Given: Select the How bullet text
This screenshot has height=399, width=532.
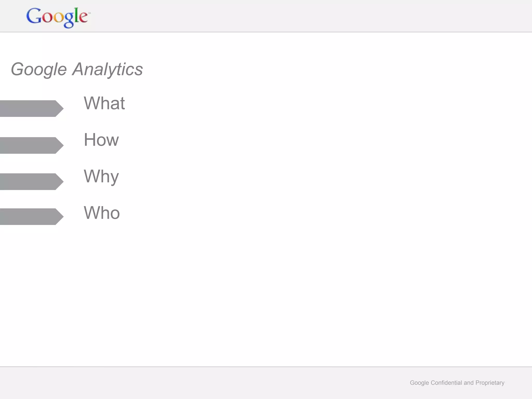Looking at the screenshot, I should 101,140.
